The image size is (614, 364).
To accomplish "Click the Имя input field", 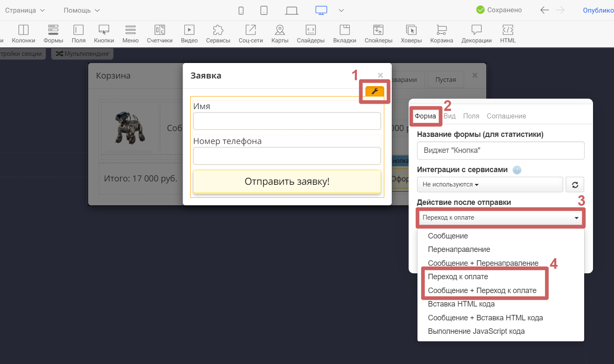I will (x=287, y=121).
